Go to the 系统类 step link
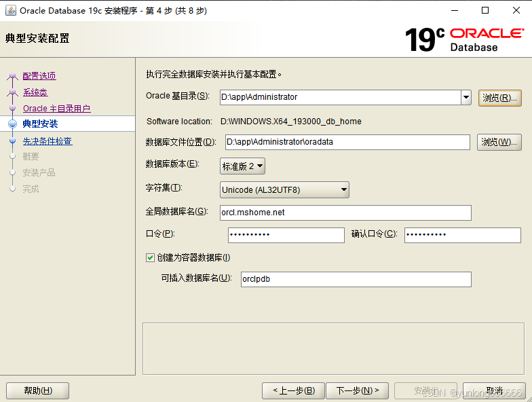This screenshot has height=402, width=532. pyautogui.click(x=35, y=92)
